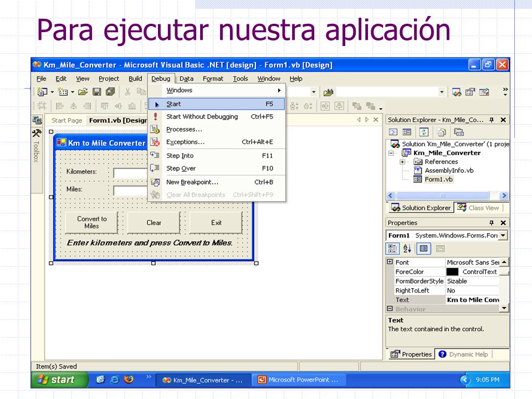Open the New Project dropdown arrow
The image size is (532, 399).
52,92
